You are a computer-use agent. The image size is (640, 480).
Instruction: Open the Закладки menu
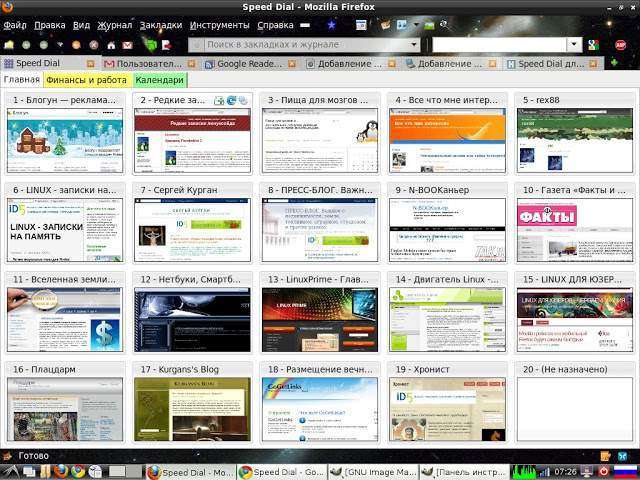[x=161, y=25]
